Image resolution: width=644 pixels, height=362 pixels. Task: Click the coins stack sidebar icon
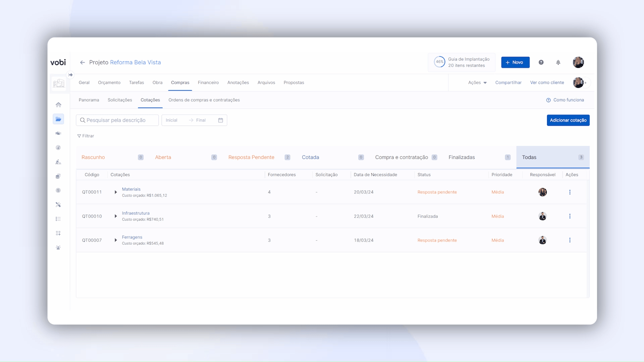(58, 176)
